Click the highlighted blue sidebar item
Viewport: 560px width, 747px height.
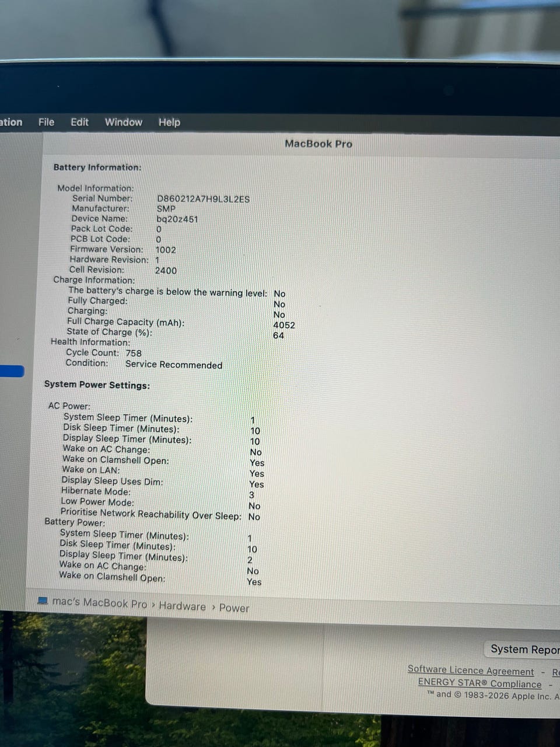12,371
